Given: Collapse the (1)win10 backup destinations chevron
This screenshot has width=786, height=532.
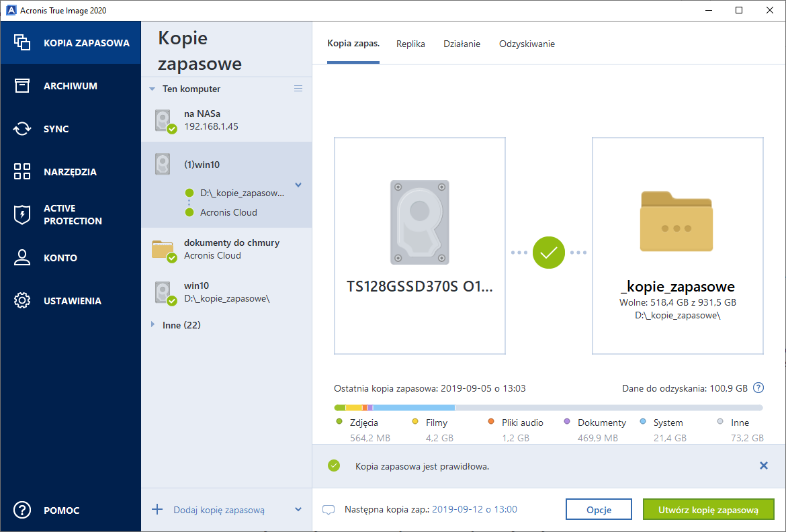Looking at the screenshot, I should click(298, 185).
